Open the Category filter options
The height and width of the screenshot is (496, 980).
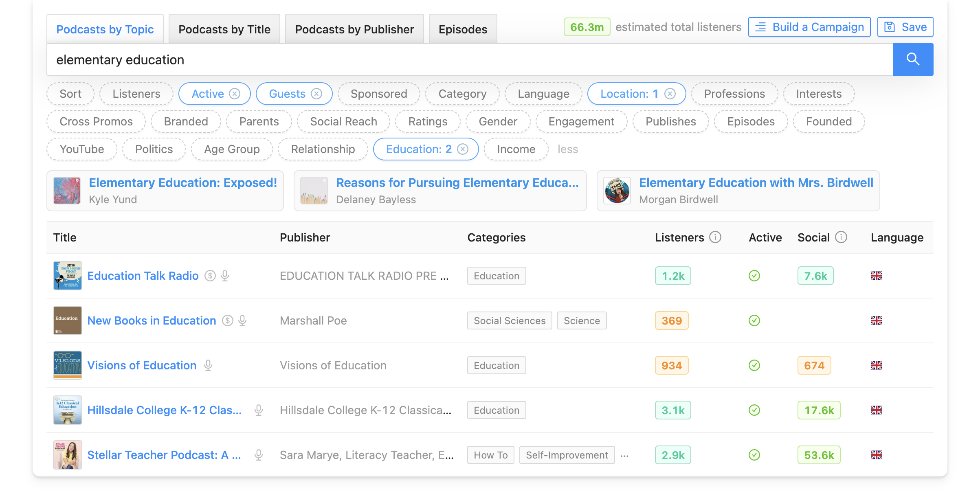pos(462,94)
